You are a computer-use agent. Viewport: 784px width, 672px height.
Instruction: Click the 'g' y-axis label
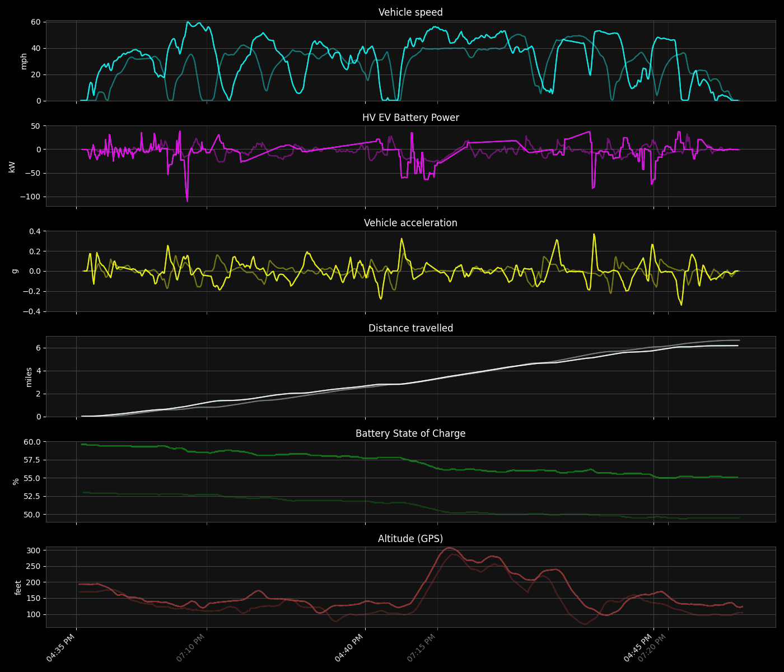(x=15, y=271)
